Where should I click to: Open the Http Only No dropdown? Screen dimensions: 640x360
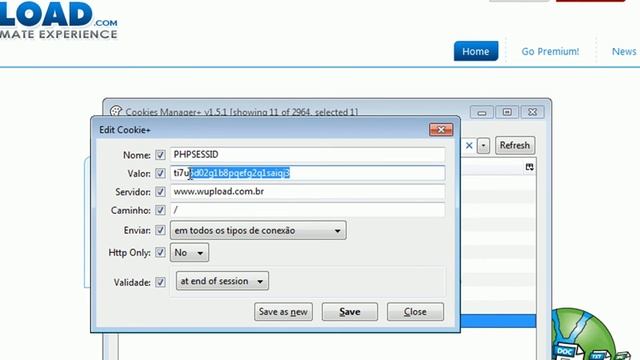pyautogui.click(x=189, y=253)
